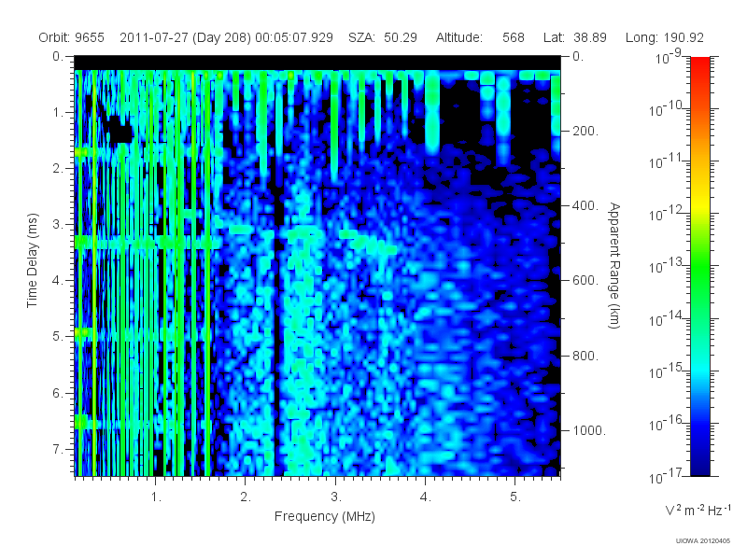Click the '10^-11' color scale label

pyautogui.click(x=666, y=161)
